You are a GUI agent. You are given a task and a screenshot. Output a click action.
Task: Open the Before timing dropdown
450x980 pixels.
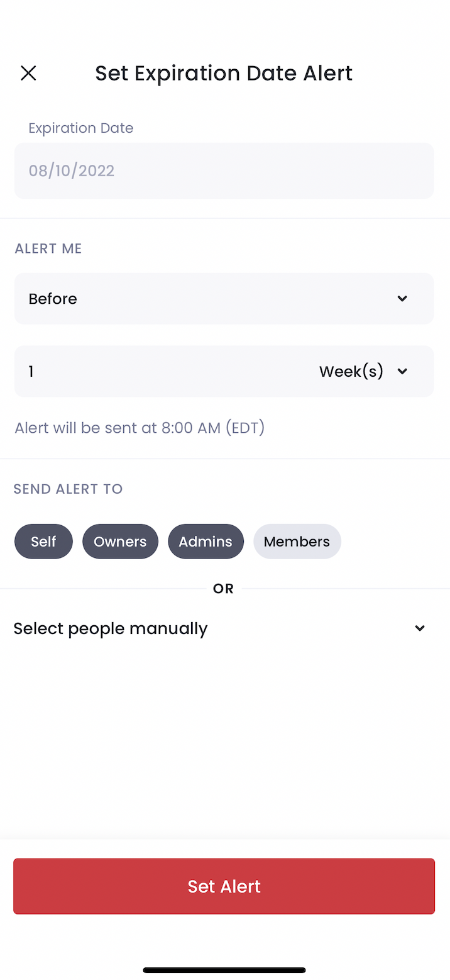click(224, 299)
